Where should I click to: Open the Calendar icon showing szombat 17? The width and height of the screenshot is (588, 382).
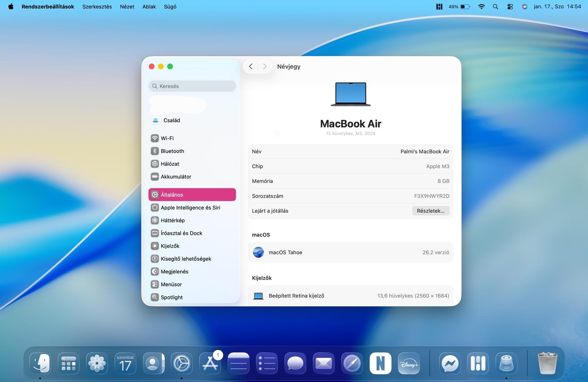click(x=125, y=363)
